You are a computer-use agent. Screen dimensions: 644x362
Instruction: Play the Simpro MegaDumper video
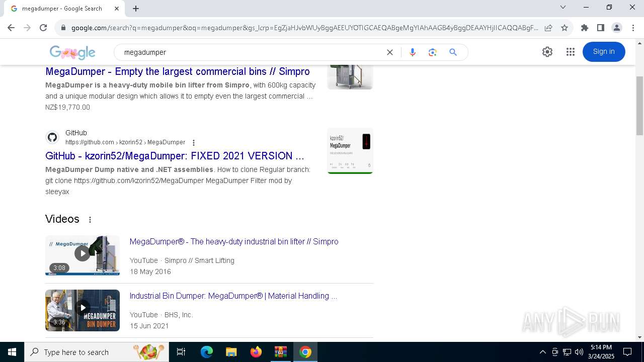coord(83,255)
